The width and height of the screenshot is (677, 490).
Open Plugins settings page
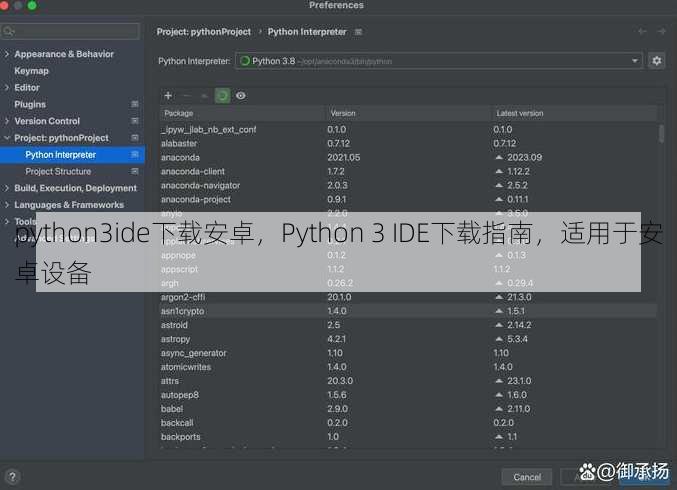point(30,104)
